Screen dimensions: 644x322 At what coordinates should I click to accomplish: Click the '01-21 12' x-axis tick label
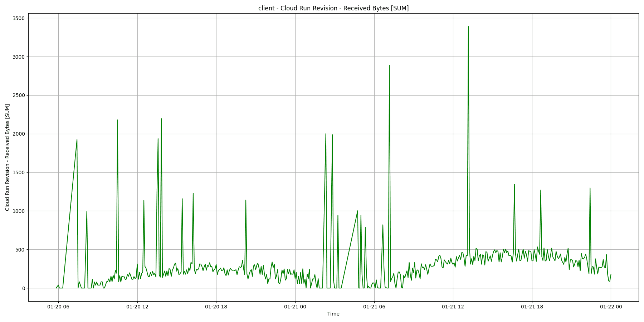point(453,307)
